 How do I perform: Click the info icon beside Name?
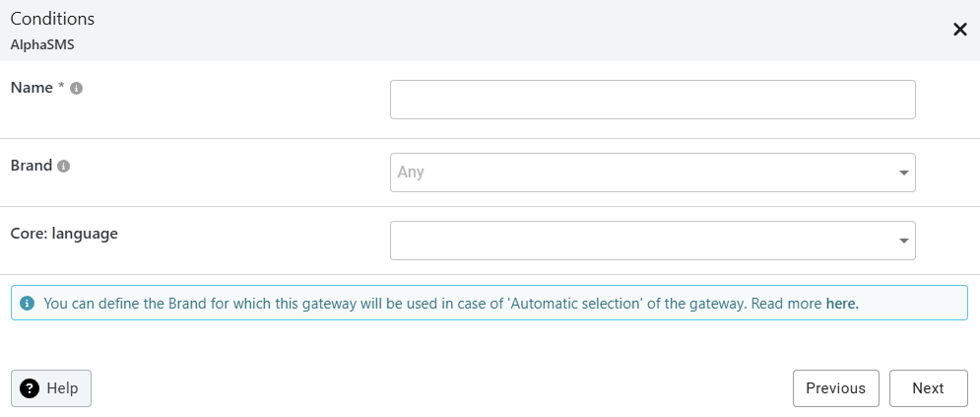click(x=77, y=88)
